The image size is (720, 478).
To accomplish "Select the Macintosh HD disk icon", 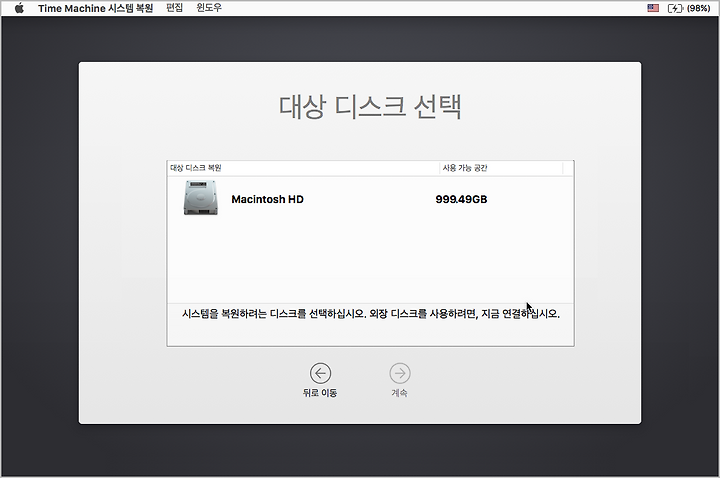I will coord(201,198).
